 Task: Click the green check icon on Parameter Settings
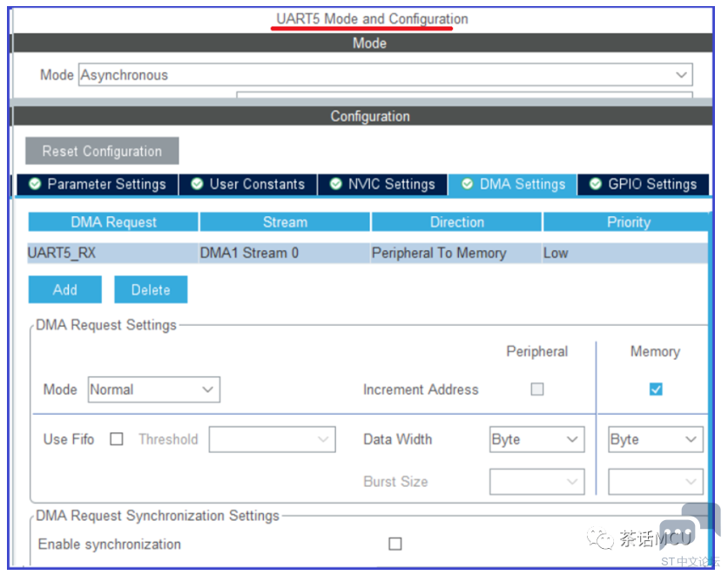[35, 184]
